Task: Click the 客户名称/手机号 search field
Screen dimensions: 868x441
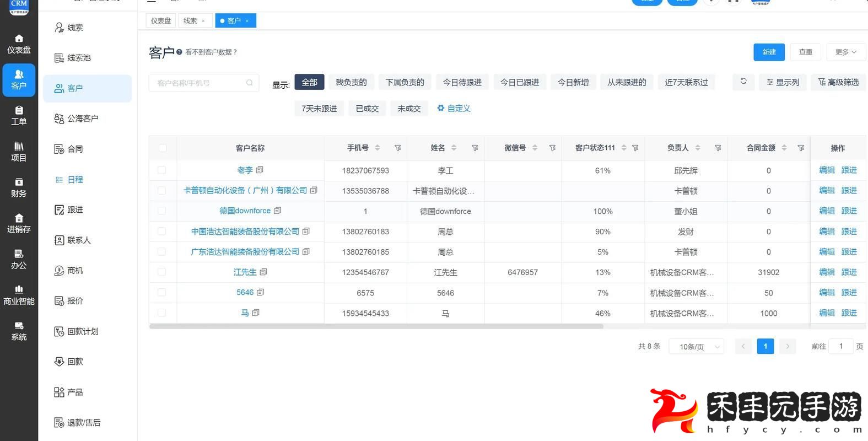Action: 204,83
